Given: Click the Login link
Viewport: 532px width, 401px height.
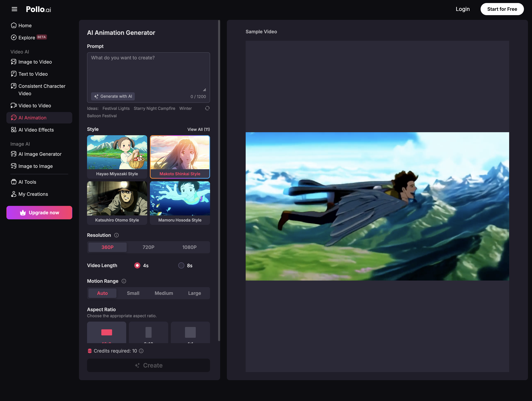Looking at the screenshot, I should point(462,9).
